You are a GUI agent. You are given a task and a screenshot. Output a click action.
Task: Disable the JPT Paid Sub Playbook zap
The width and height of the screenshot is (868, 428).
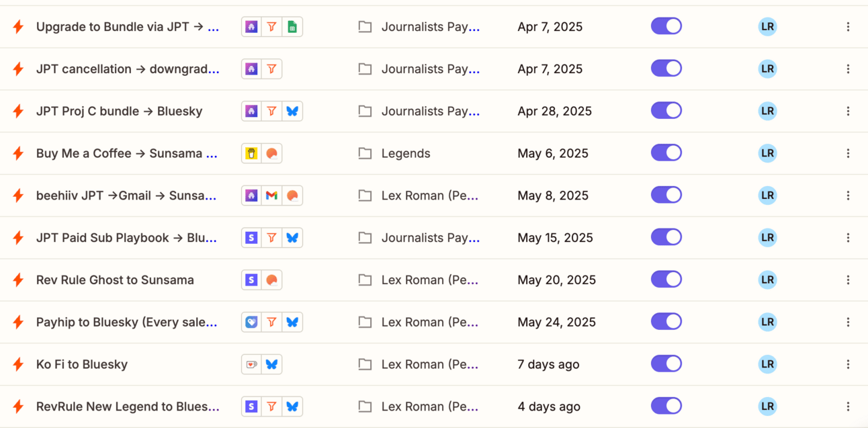(666, 237)
